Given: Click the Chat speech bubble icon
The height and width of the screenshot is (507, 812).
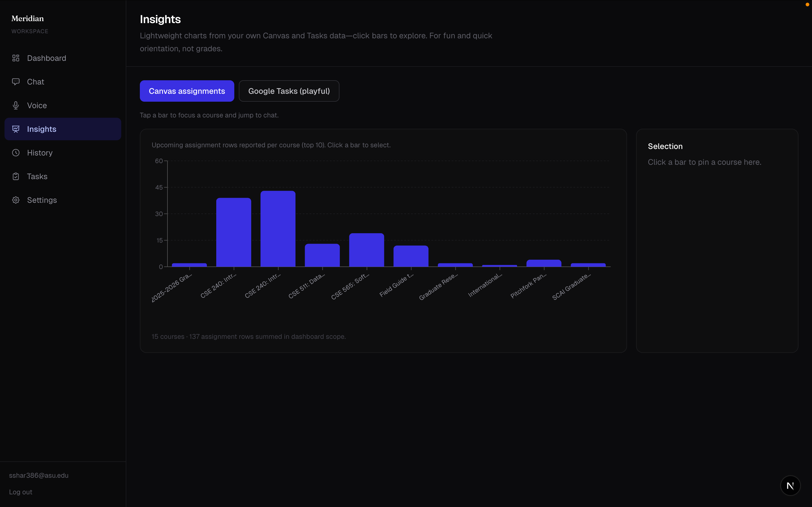Looking at the screenshot, I should (x=16, y=82).
